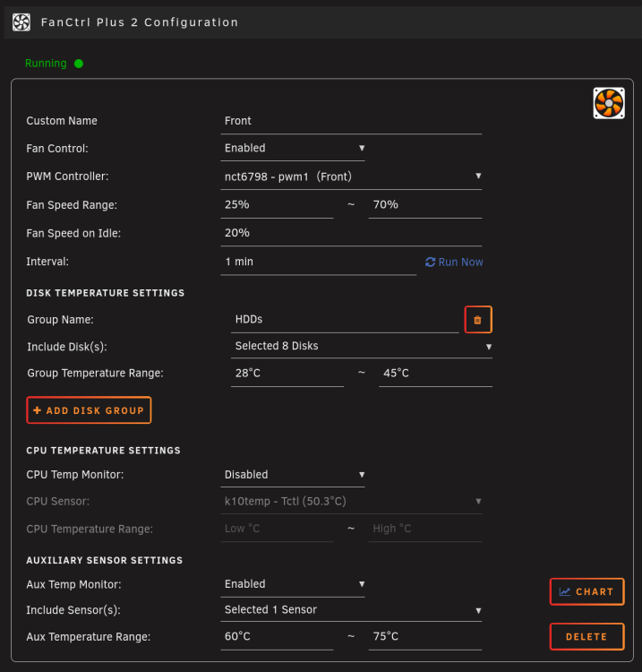Click the group high temperature 45°C field
Image resolution: width=642 pixels, height=672 pixels.
point(435,374)
